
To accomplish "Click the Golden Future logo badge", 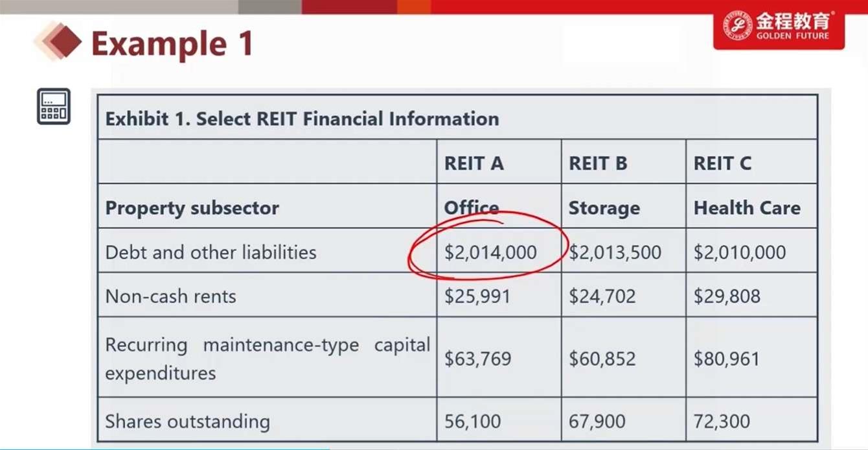I will click(x=779, y=30).
